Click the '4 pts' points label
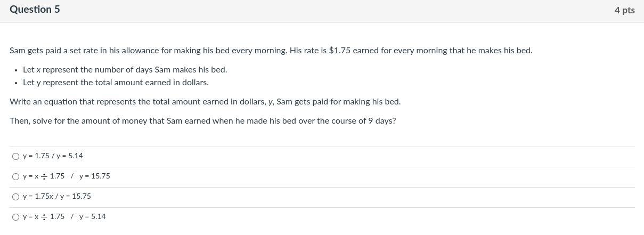The image size is (644, 235). pyautogui.click(x=624, y=10)
